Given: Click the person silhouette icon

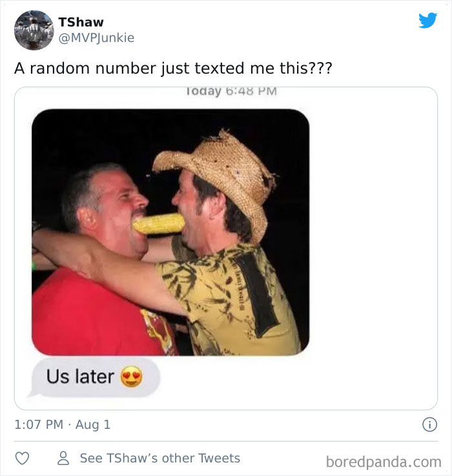Looking at the screenshot, I should (63, 458).
